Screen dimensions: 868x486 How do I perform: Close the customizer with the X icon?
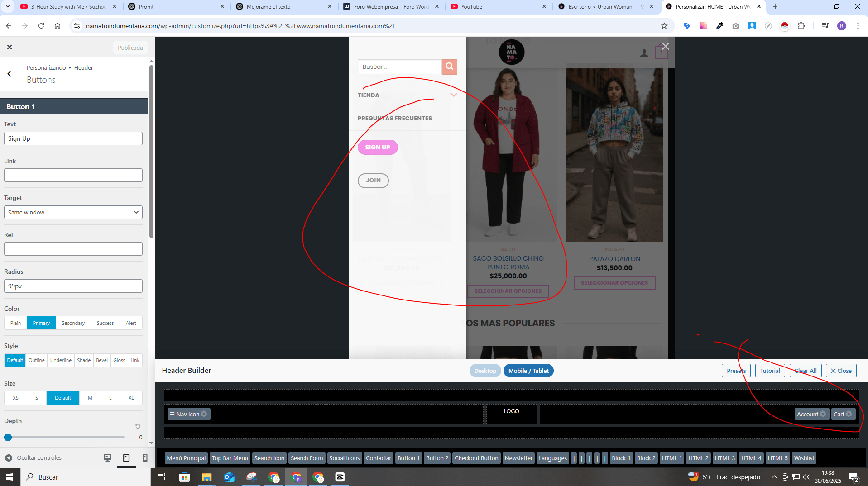[10, 47]
